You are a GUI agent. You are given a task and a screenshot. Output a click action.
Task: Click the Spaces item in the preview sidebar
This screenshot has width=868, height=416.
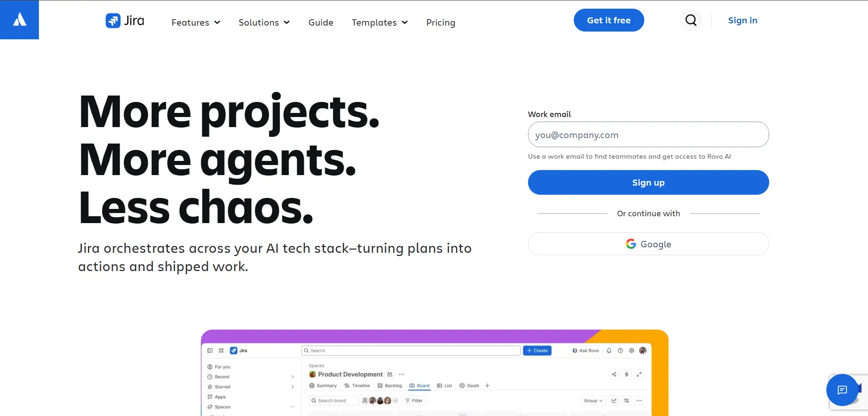click(219, 407)
